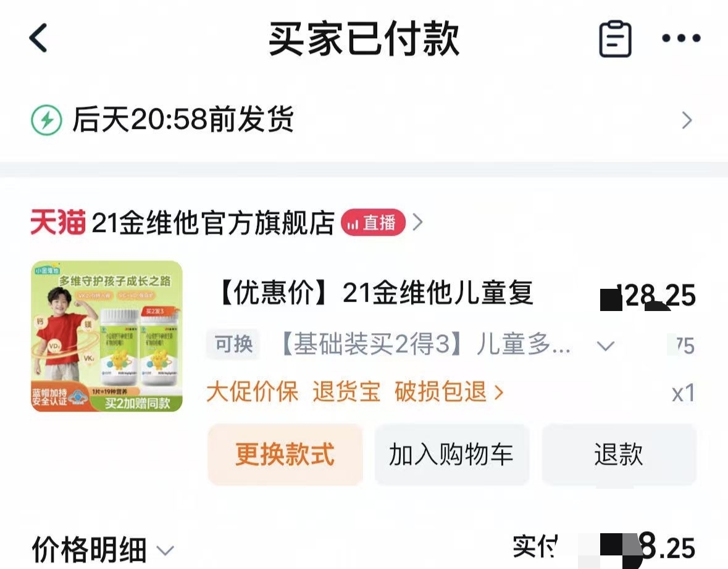Open the 直播 live badge
Screen dimensions: 728x569
[x=374, y=222]
